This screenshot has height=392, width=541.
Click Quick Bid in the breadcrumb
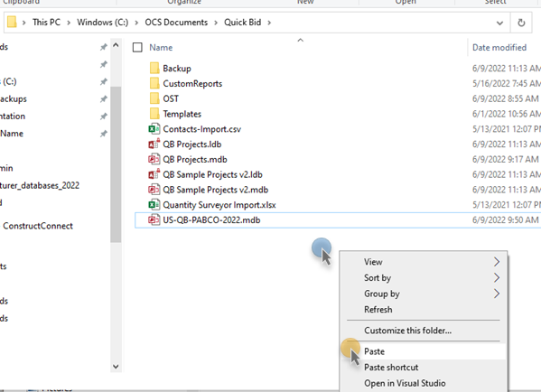pyautogui.click(x=243, y=23)
